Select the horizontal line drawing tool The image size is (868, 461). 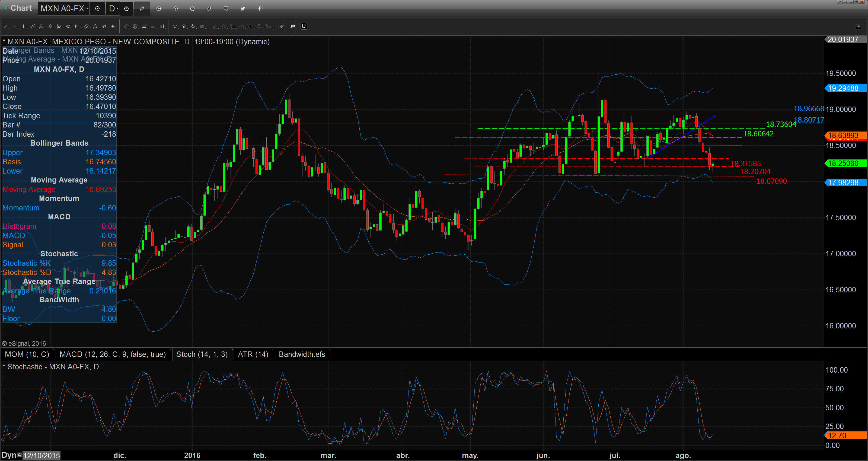(14, 26)
